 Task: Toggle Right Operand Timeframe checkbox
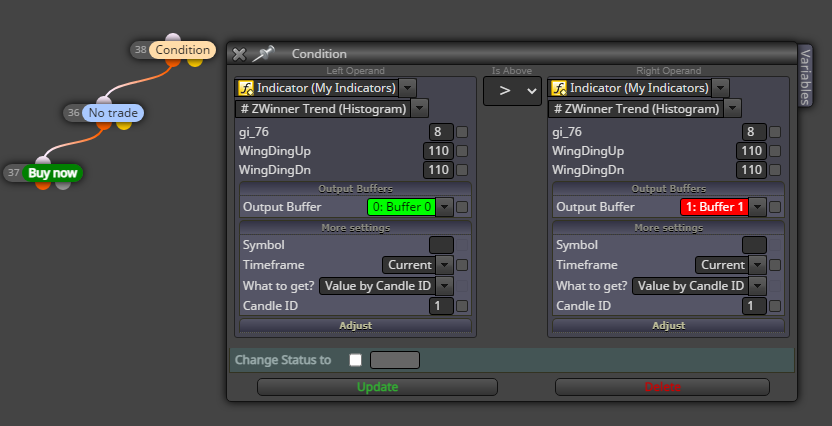pyautogui.click(x=775, y=265)
